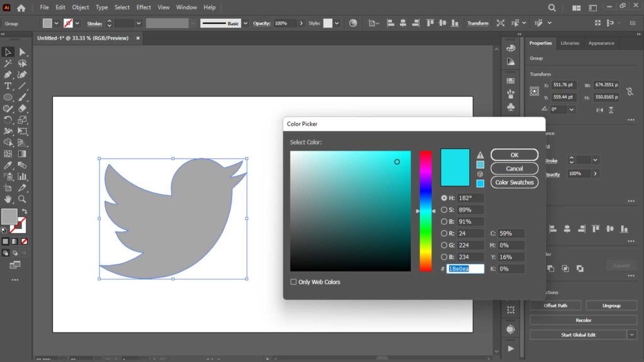The image size is (644, 362).
Task: Swap fill and stroke colors
Action: coord(25,211)
